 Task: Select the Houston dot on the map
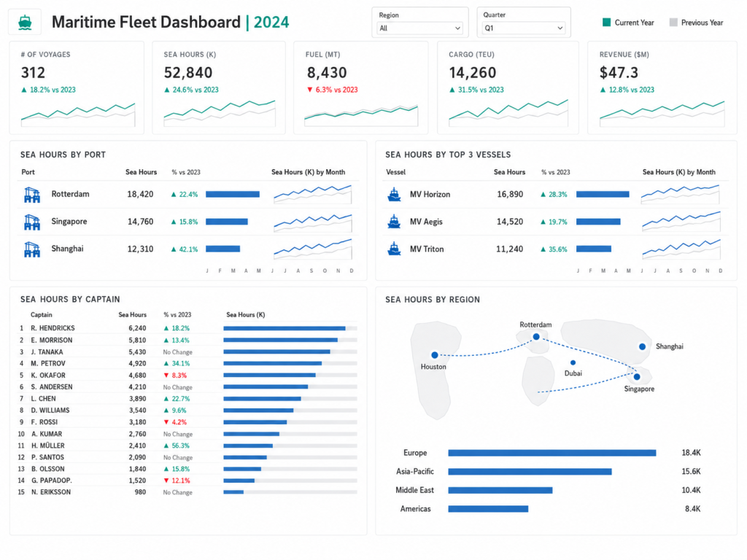[435, 355]
